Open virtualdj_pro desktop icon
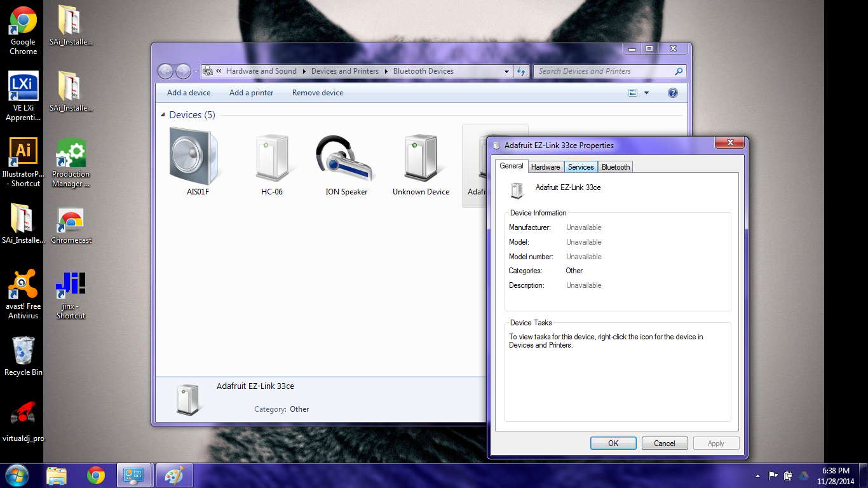Image resolution: width=868 pixels, height=488 pixels. (x=23, y=421)
